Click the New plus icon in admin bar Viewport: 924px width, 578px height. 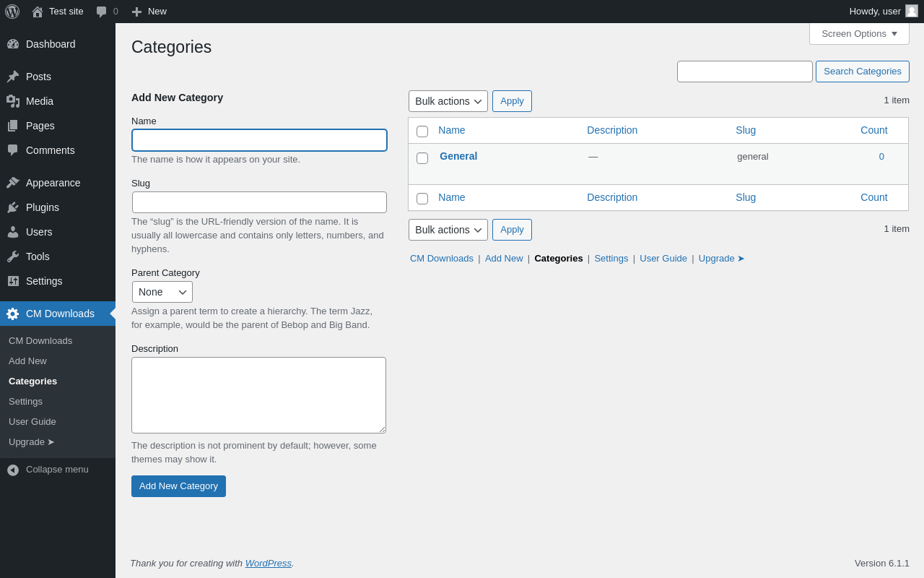pos(136,12)
